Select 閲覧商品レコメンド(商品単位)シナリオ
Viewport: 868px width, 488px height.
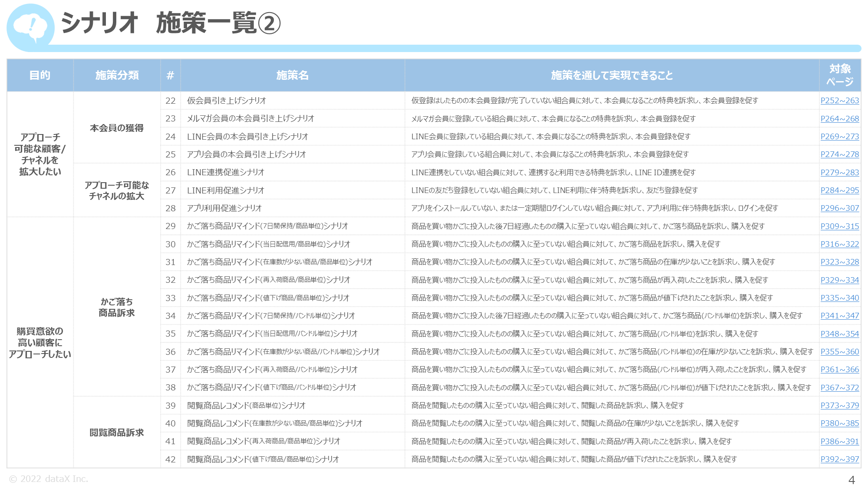pos(247,406)
